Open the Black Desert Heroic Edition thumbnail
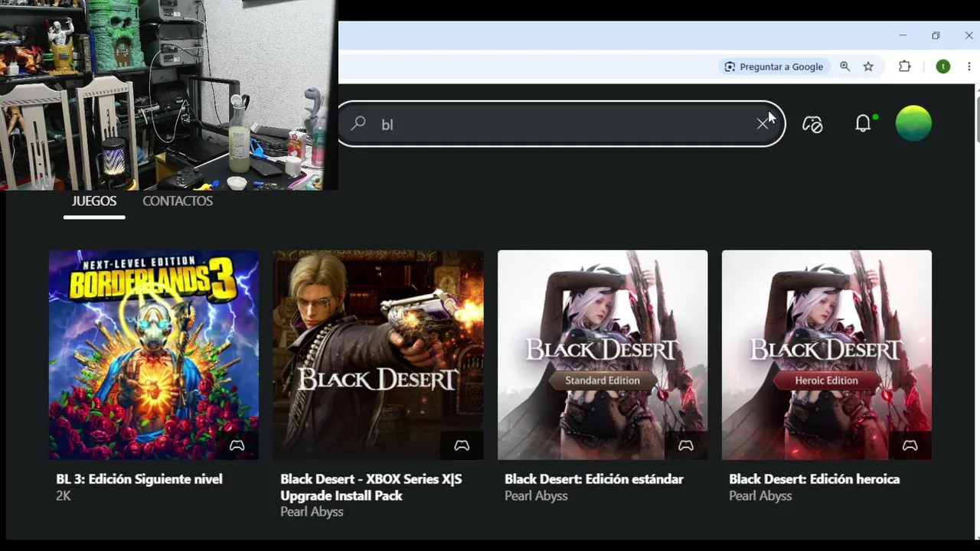This screenshot has width=980, height=551. tap(827, 355)
